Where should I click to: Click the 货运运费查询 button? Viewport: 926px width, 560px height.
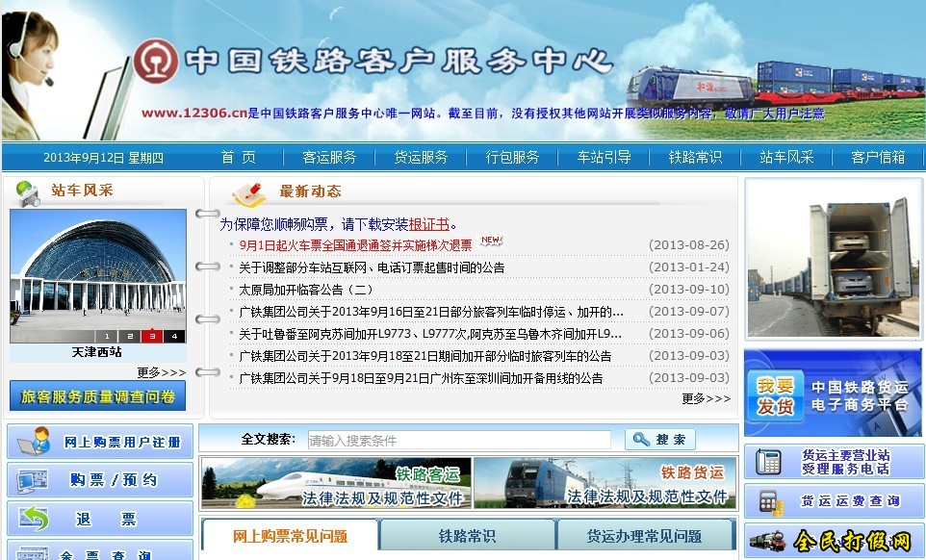click(834, 501)
